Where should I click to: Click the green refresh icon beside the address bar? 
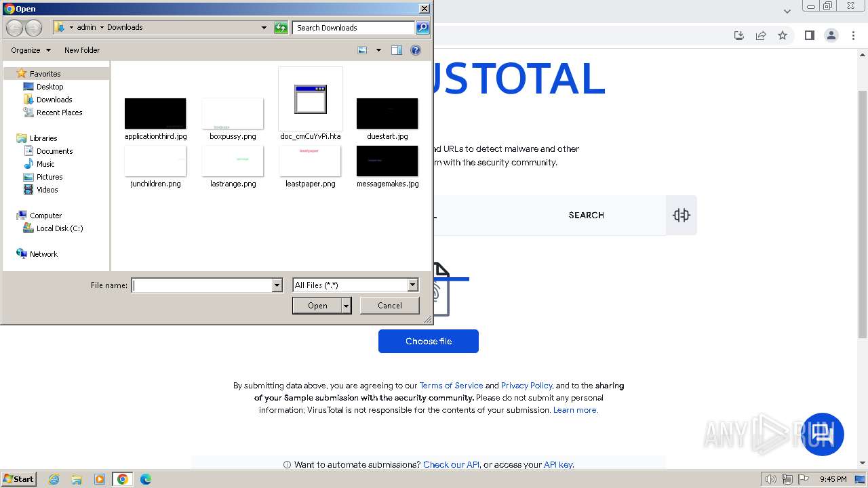[x=281, y=28]
